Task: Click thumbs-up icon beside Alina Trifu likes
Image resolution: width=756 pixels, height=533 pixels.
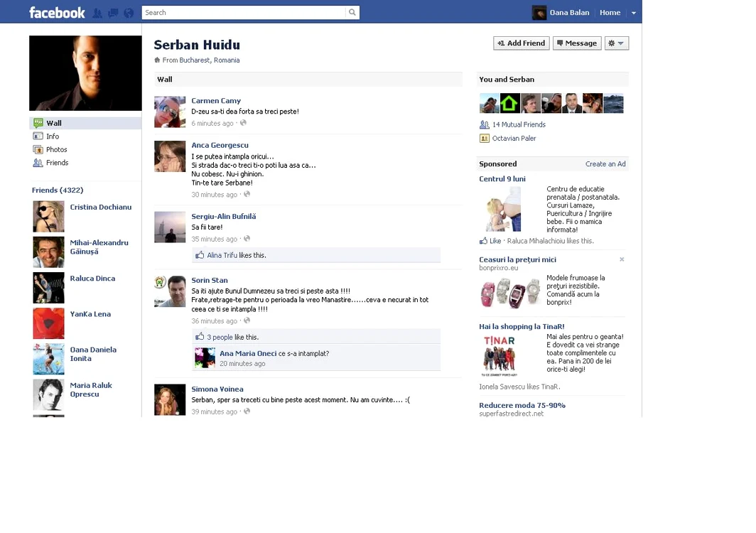Action: click(x=200, y=254)
